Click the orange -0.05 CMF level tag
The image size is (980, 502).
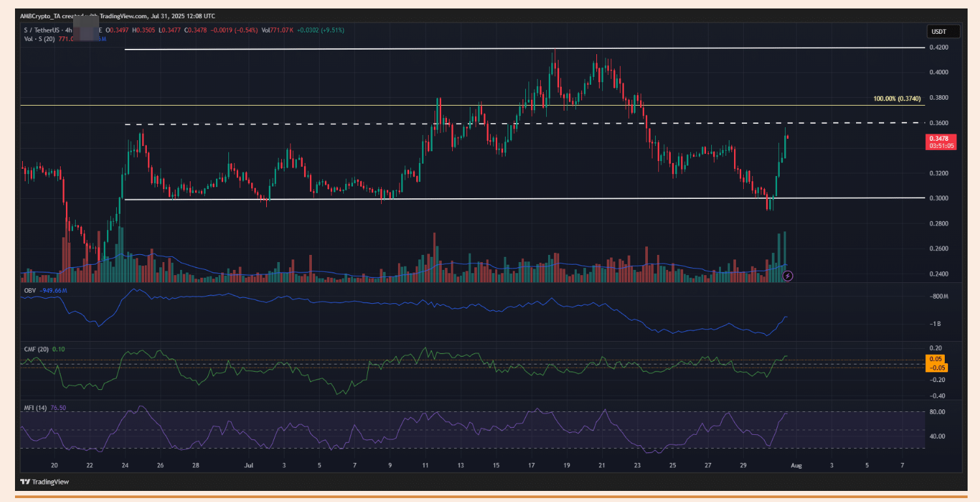936,368
